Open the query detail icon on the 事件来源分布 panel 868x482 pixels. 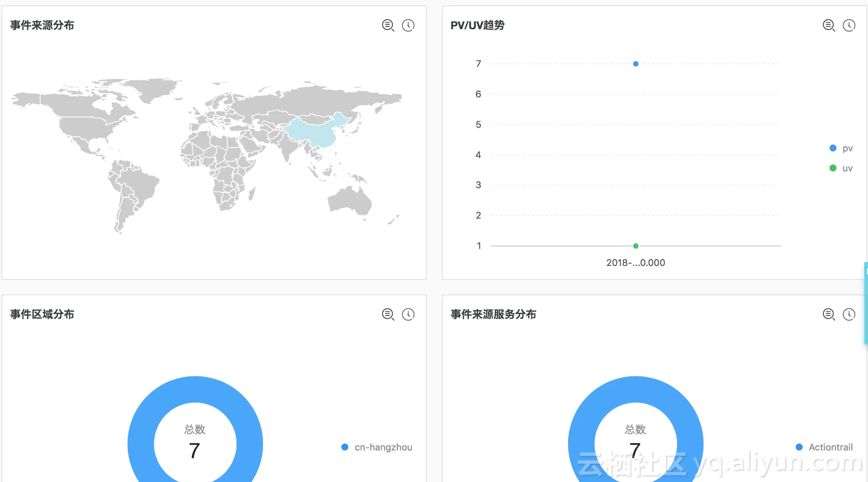(x=388, y=25)
